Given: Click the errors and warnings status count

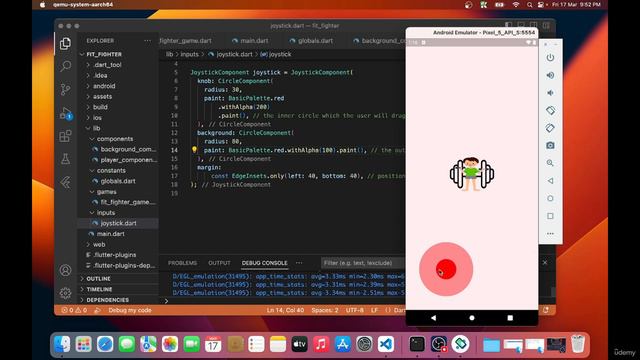Looking at the screenshot, I should tap(74, 310).
